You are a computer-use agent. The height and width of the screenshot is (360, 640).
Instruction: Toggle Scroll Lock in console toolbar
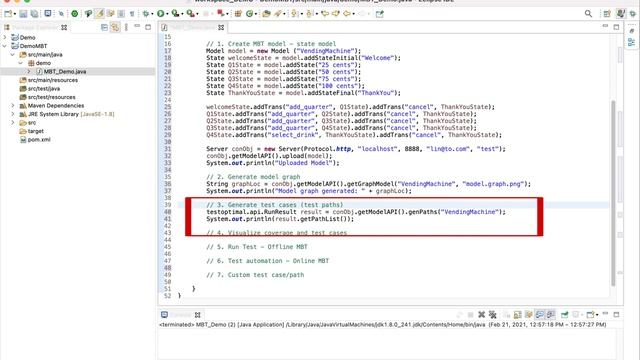click(x=518, y=314)
